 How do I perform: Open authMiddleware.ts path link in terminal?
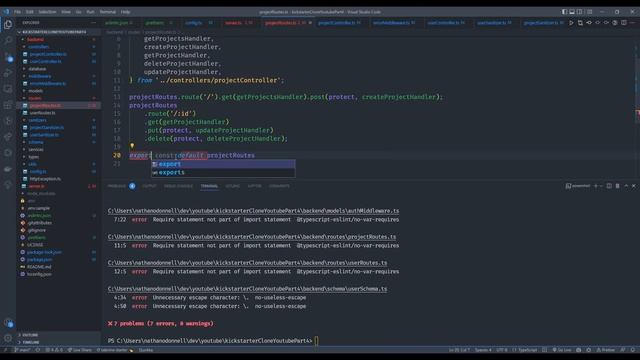253,211
